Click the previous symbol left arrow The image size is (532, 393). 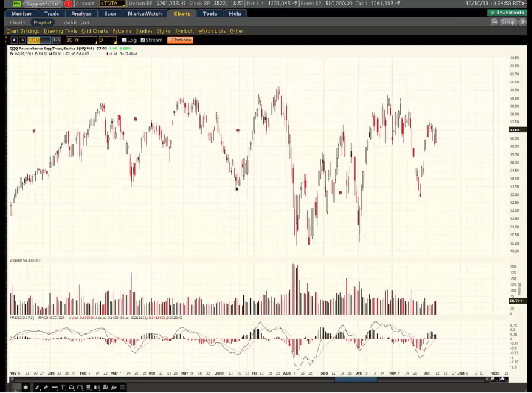14,40
